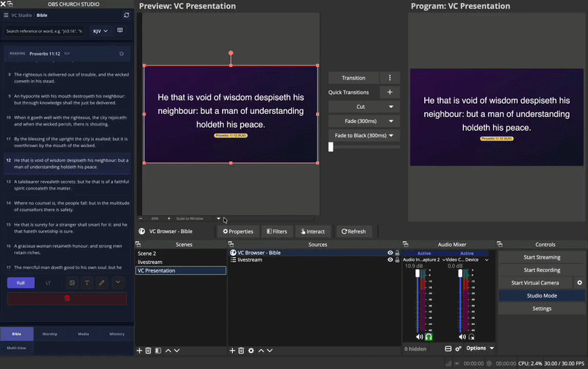Move the selected source down
The height and width of the screenshot is (369, 588).
270,351
